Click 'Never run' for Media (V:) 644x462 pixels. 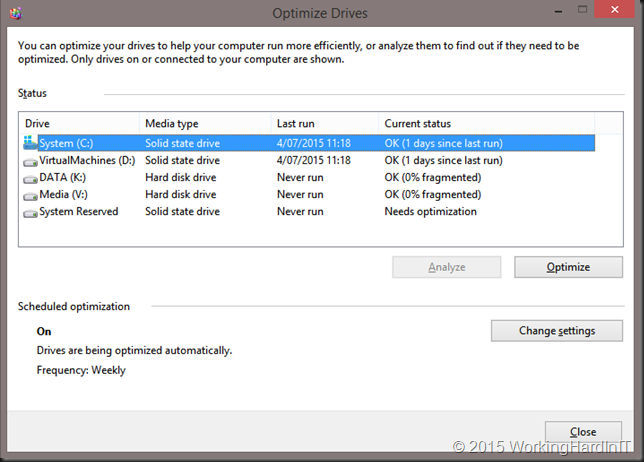(300, 194)
